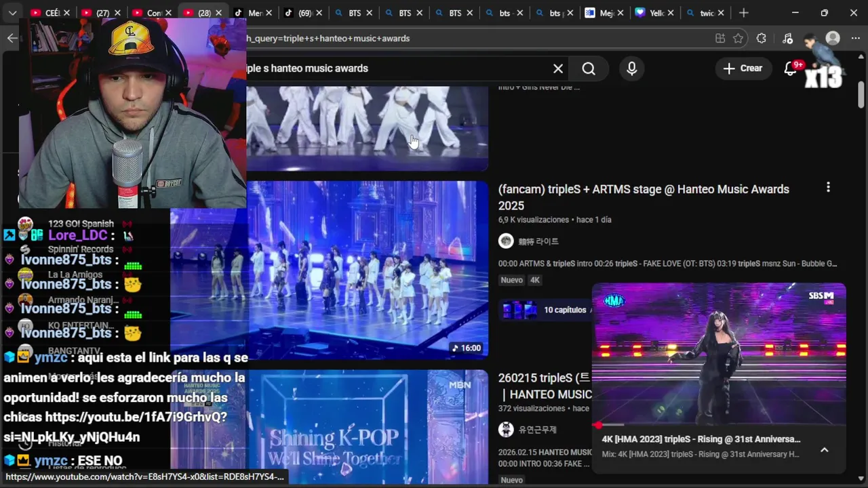Focus the YouTube search field text
The width and height of the screenshot is (868, 488).
point(307,68)
